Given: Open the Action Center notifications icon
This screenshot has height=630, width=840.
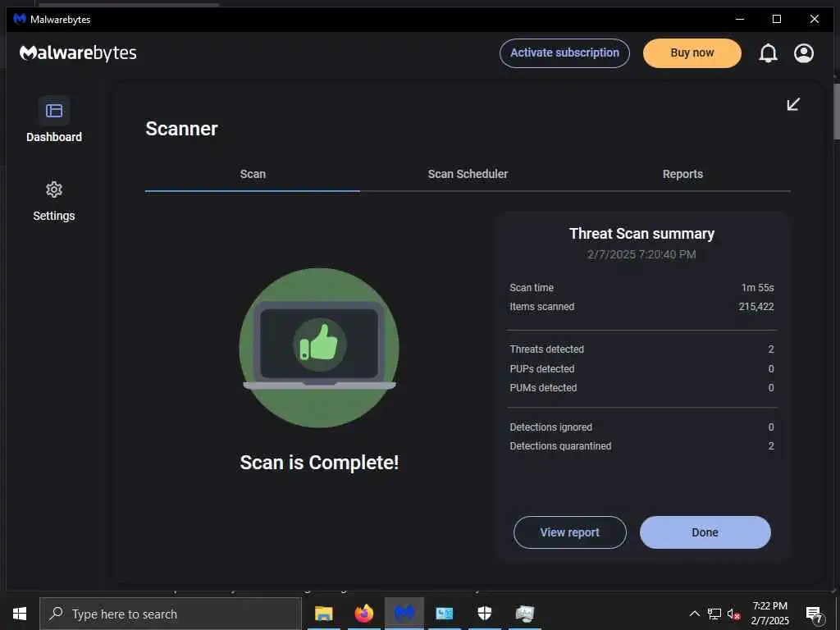Looking at the screenshot, I should coord(814,614).
